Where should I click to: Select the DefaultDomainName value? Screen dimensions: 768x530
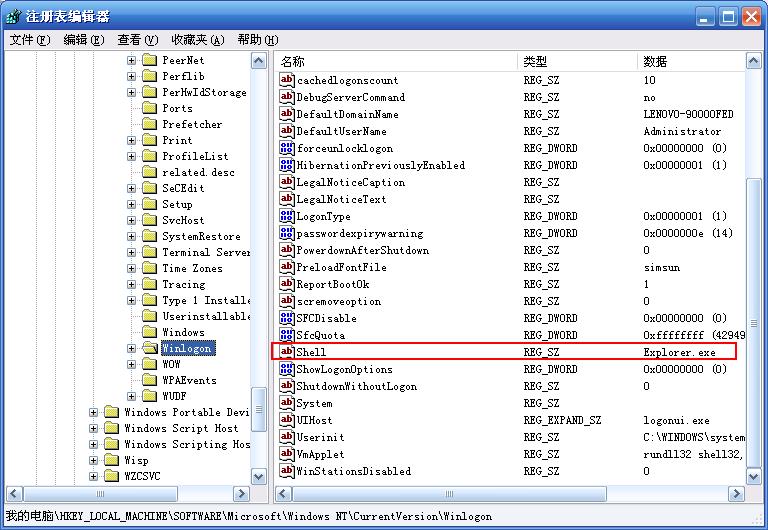pos(347,114)
